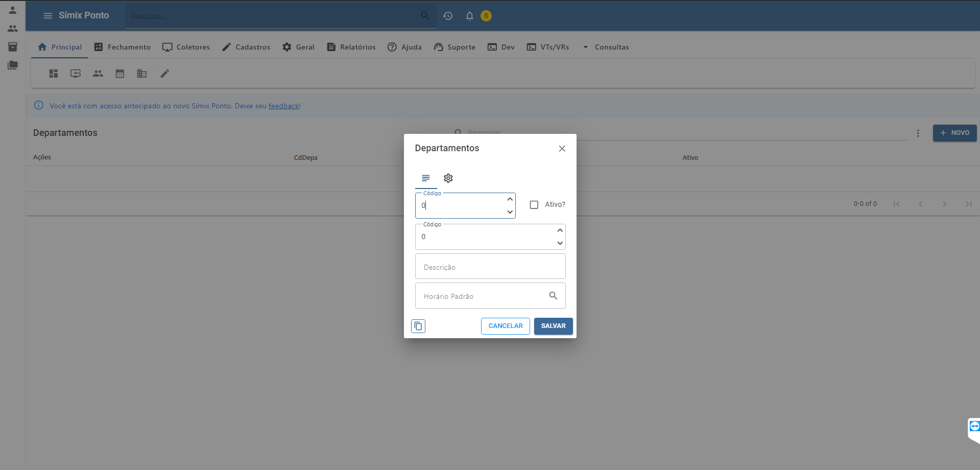Follow the feedback link

[284, 106]
